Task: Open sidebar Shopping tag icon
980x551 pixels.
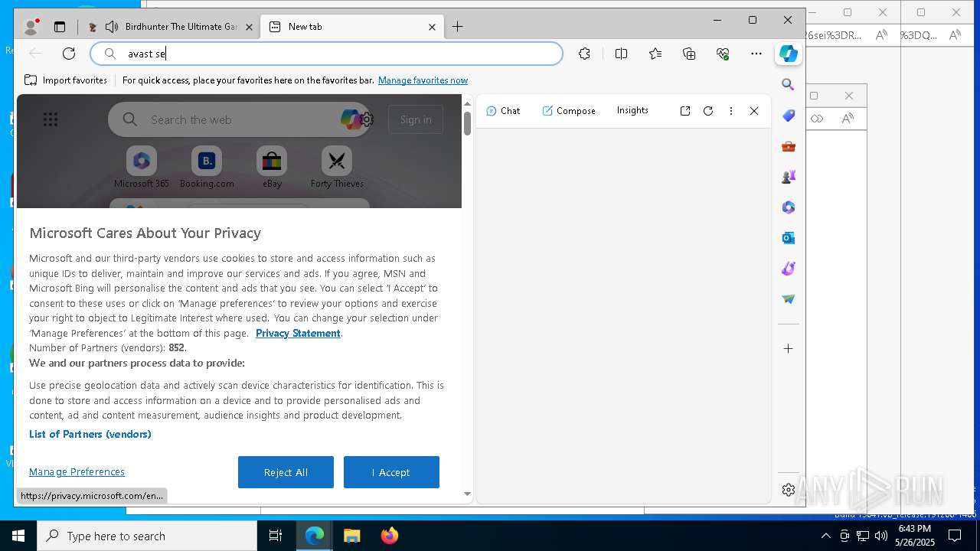Action: point(788,116)
